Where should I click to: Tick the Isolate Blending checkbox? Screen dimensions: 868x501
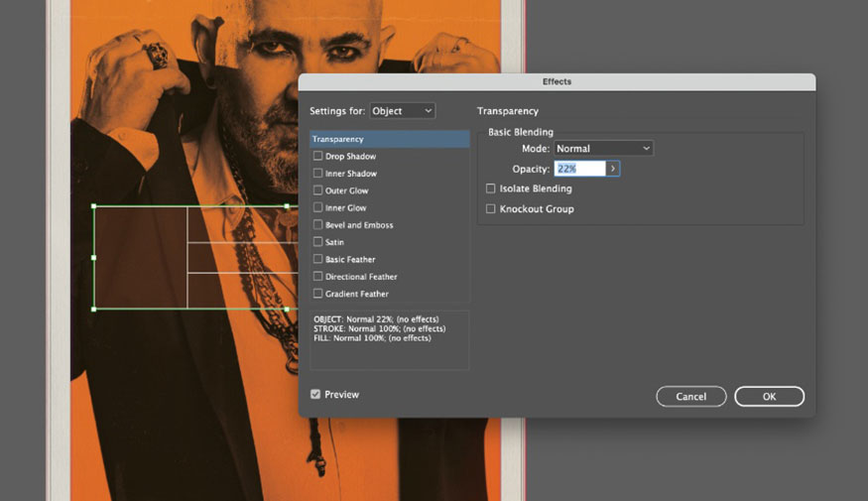pos(490,188)
